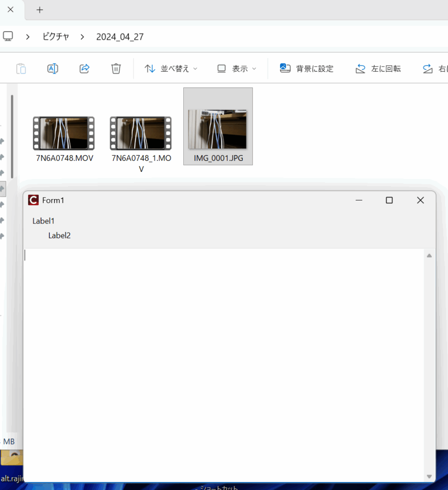Click the paste clipboard icon
448x490 pixels.
[21, 68]
